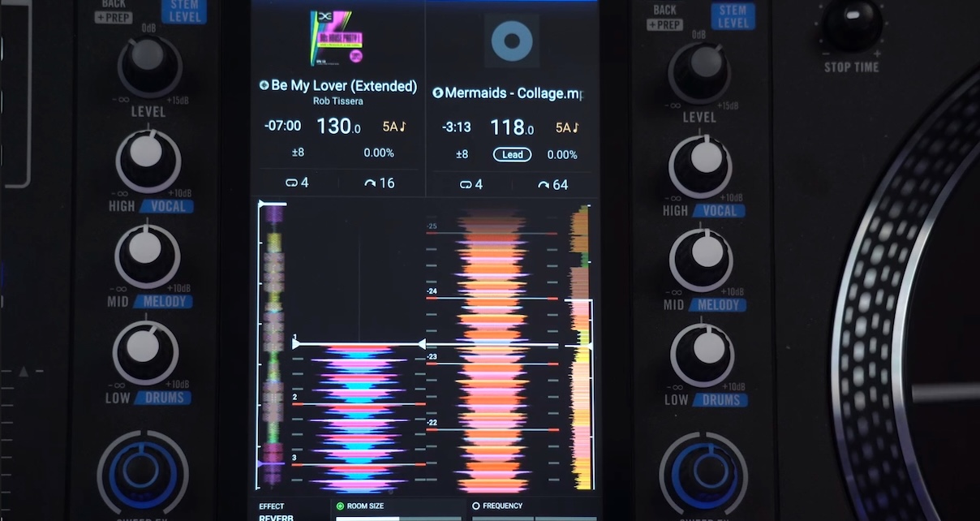Tap the Be My Lover (Extended) title
This screenshot has width=980, height=521.
click(344, 85)
